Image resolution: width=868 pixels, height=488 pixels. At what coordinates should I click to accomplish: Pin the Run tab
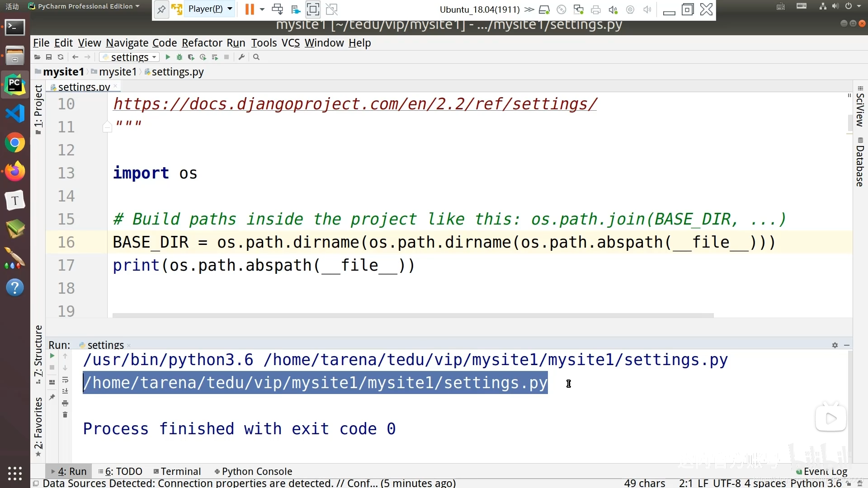click(52, 397)
